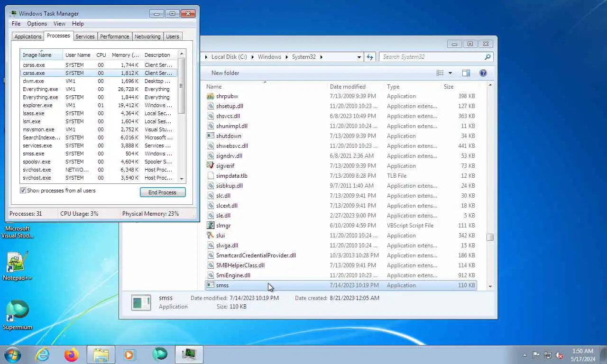This screenshot has width=607, height=364.
Task: Select the explorer.exe process row
Action: tap(99, 105)
